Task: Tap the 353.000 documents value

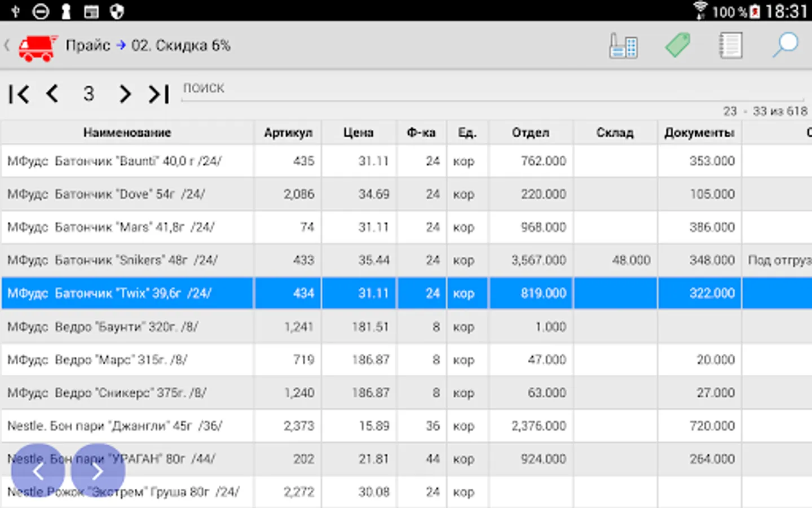Action: click(x=712, y=161)
